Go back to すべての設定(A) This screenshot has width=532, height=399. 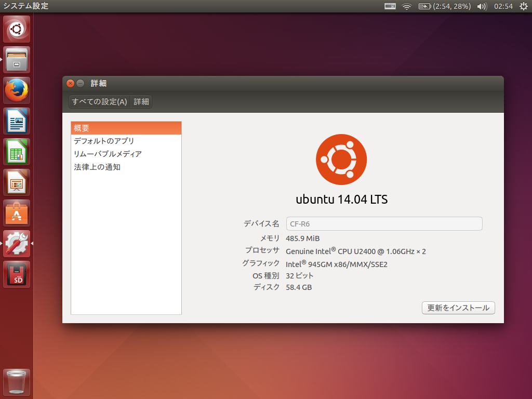[x=99, y=101]
